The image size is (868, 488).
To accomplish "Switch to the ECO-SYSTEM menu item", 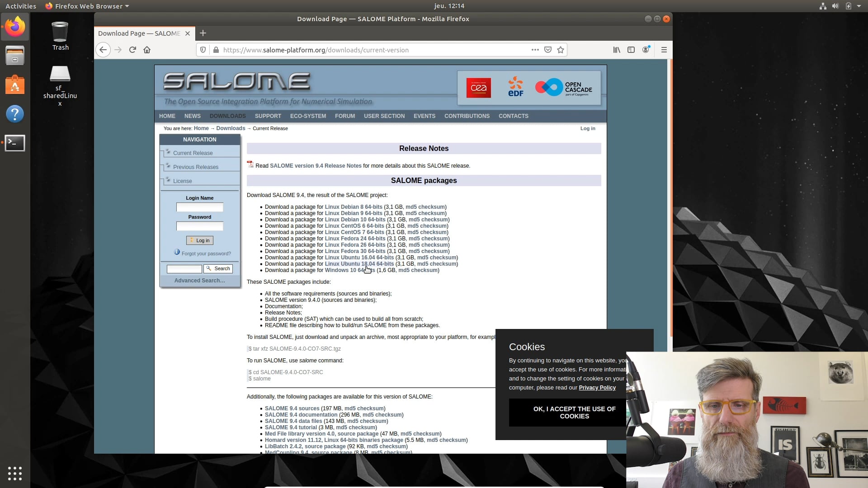I will 308,116.
